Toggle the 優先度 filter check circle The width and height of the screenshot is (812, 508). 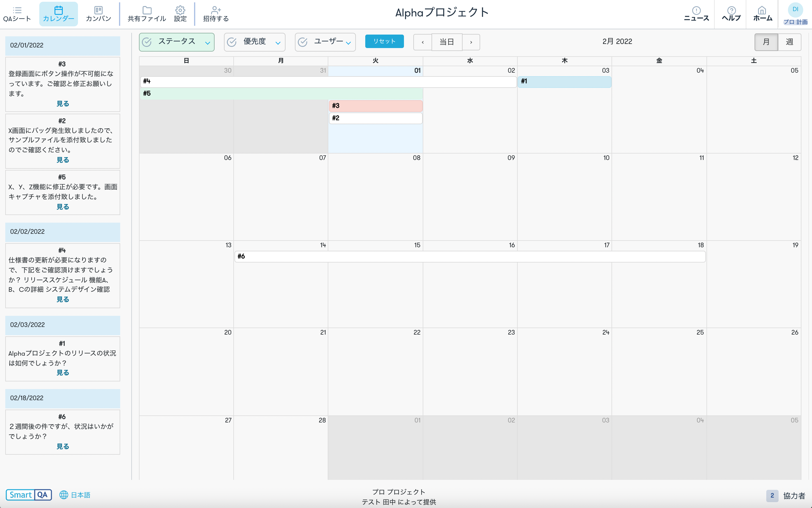click(x=232, y=42)
